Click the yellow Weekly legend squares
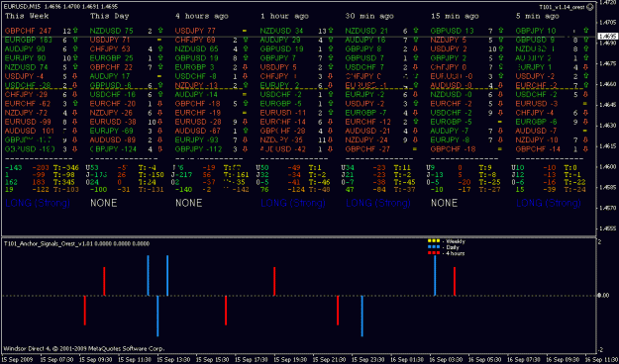Image resolution: width=619 pixels, height=364 pixels. 434,241
